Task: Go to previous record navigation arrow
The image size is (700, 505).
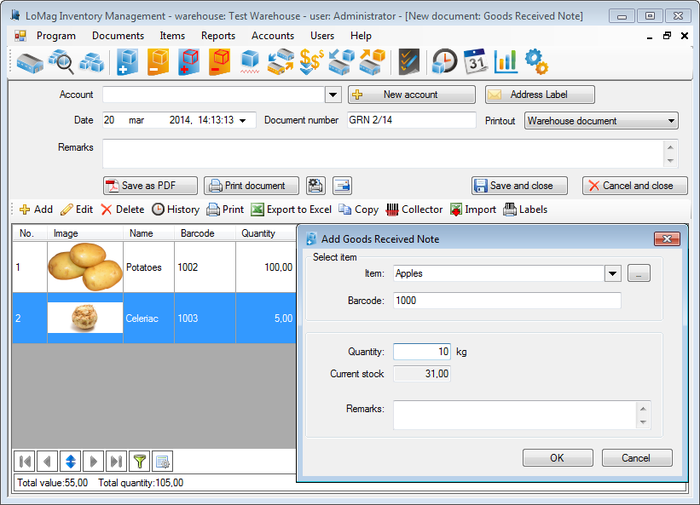Action: pos(47,461)
